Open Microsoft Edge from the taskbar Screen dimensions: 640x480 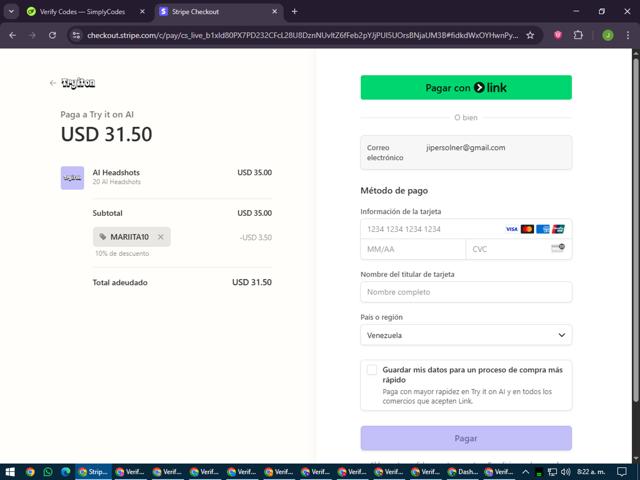pos(66,472)
